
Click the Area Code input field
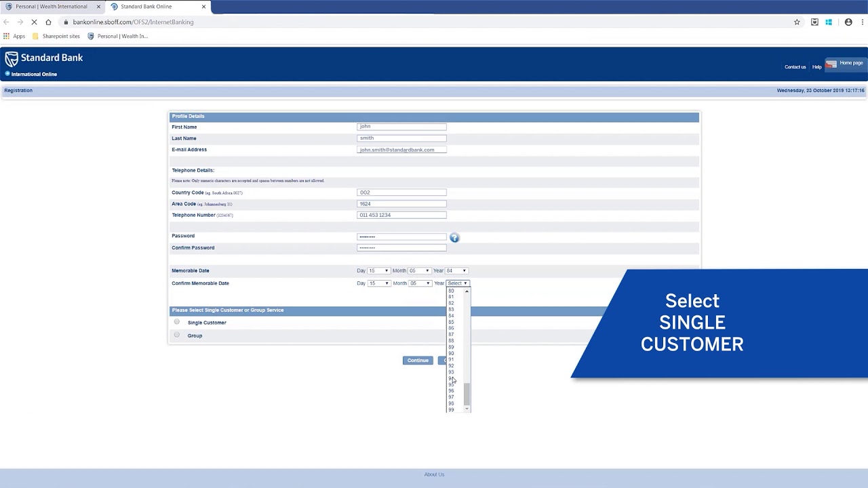401,204
